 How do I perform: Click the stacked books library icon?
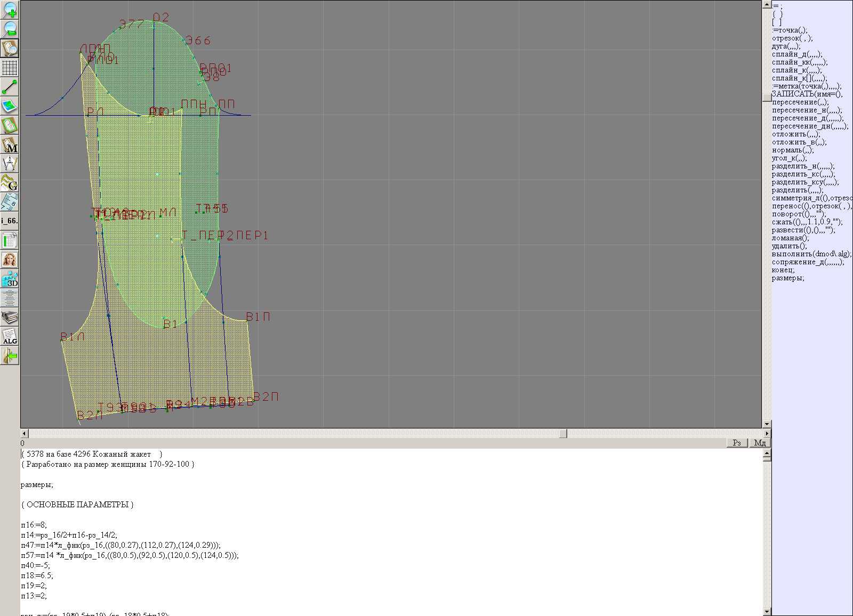tap(10, 318)
